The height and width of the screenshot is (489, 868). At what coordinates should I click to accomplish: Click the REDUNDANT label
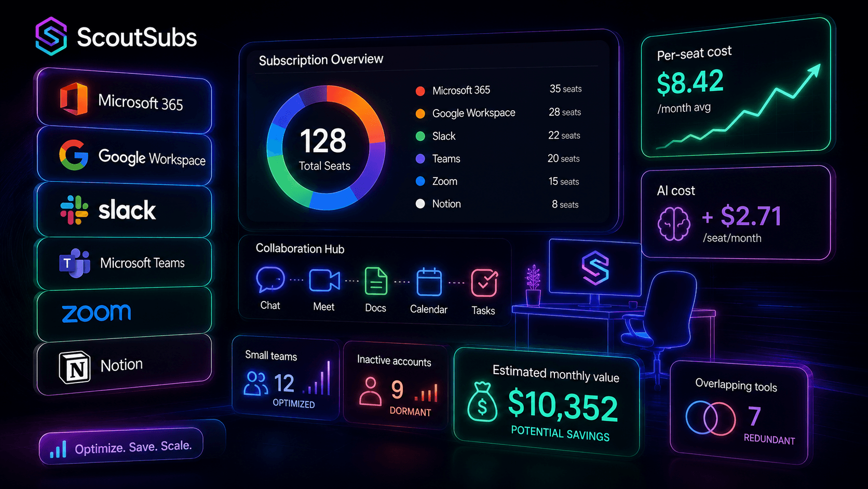[769, 439]
